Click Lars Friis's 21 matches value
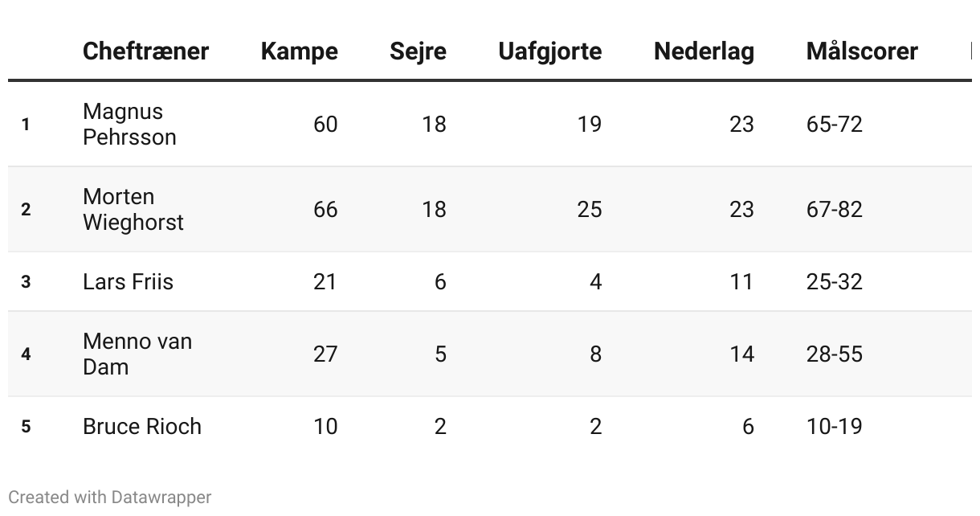Viewport: 980px width, 516px height. (x=325, y=281)
